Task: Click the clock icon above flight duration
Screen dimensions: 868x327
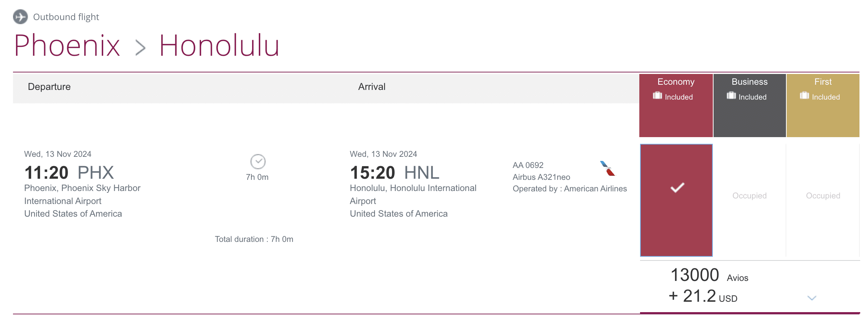Action: [258, 162]
